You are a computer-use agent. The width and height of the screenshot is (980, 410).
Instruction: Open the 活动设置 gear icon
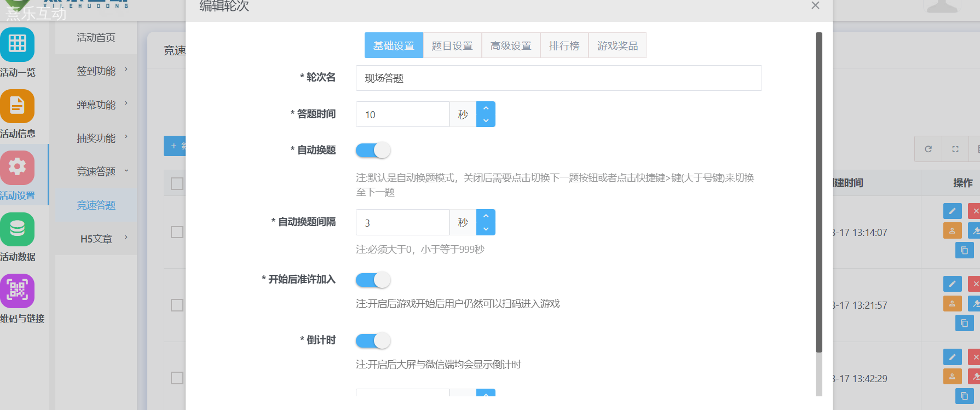tap(17, 168)
